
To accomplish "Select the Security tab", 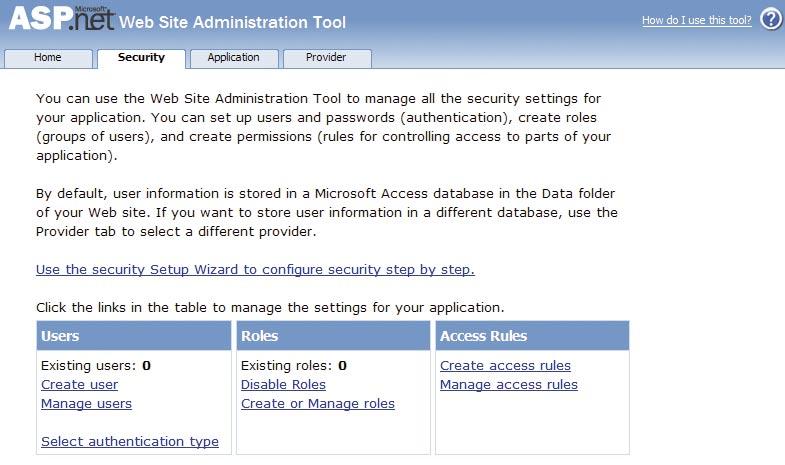I will pos(141,58).
